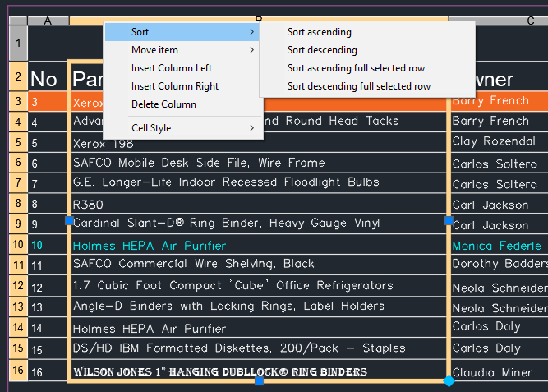
Task: Click the left blue grip at row 9
Action: (69, 220)
